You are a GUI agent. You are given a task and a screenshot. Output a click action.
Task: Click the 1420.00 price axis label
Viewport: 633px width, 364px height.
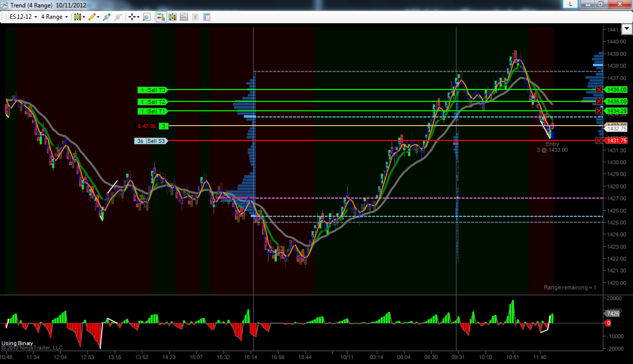(617, 283)
